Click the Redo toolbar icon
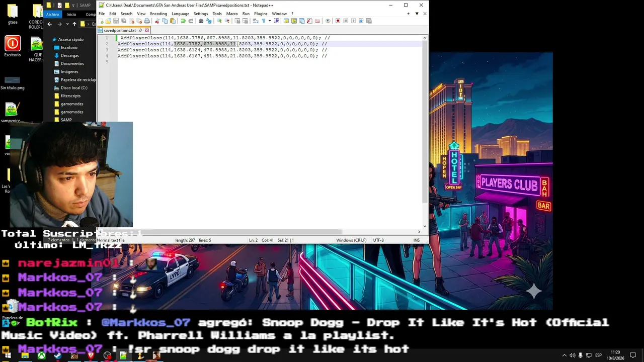 [x=191, y=21]
